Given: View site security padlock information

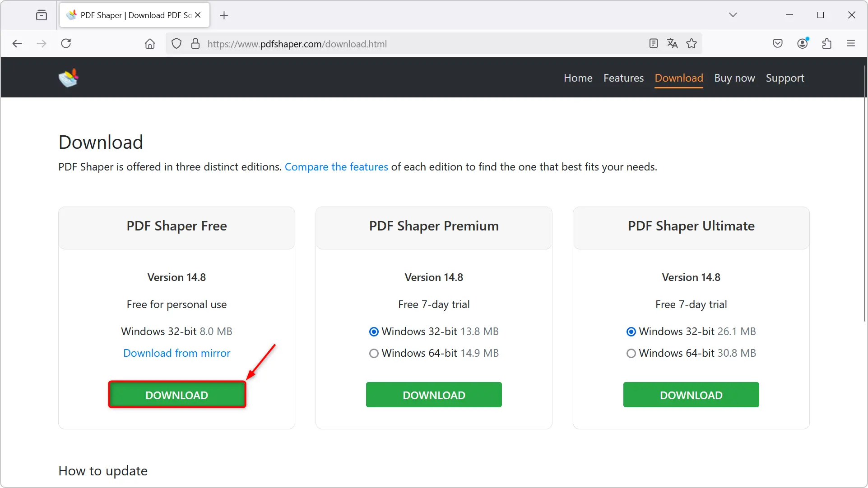Looking at the screenshot, I should (x=195, y=44).
